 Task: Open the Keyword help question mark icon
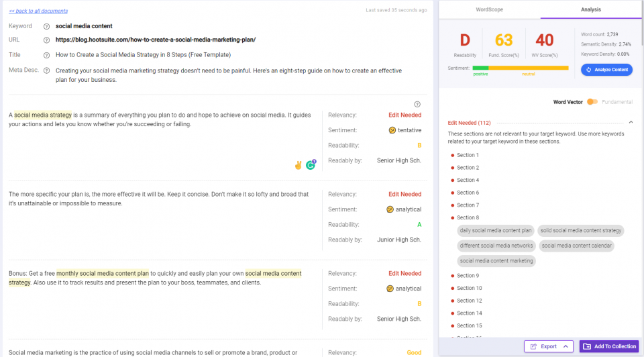(46, 26)
